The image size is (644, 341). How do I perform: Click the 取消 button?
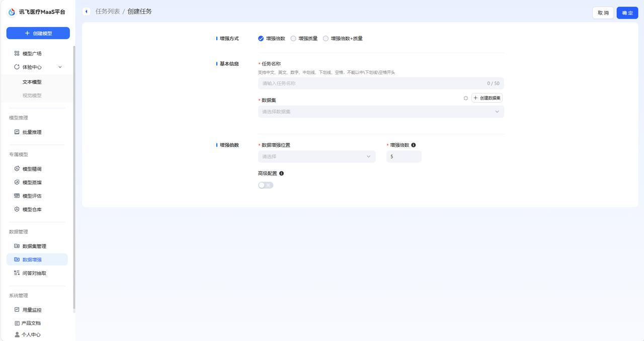click(603, 13)
